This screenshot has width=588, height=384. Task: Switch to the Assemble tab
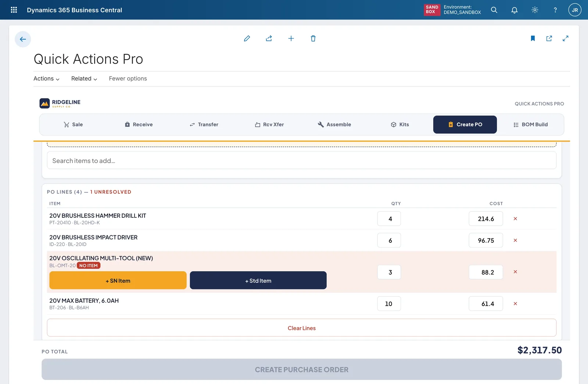click(x=334, y=124)
